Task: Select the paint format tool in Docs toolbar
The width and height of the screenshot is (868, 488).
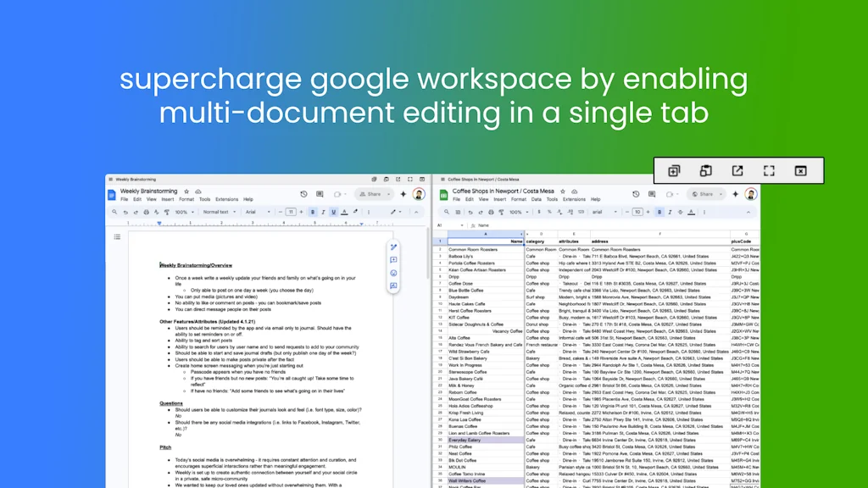Action: pos(166,211)
